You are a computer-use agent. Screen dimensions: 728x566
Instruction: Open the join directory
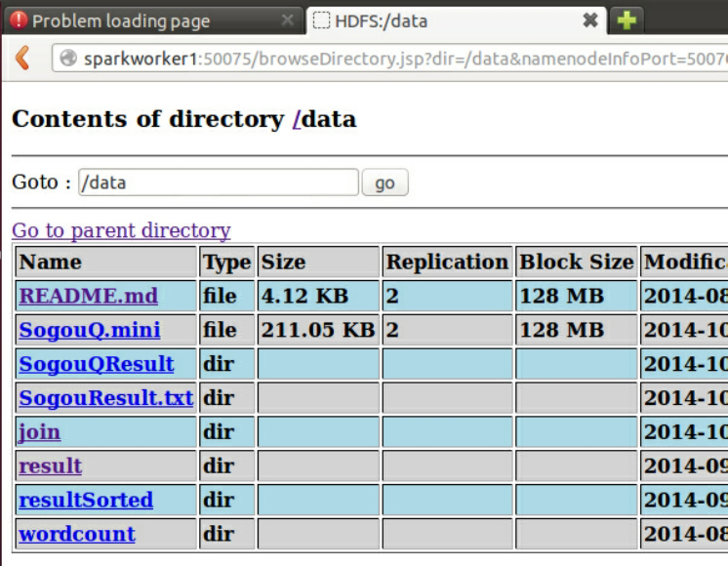pos(39,431)
